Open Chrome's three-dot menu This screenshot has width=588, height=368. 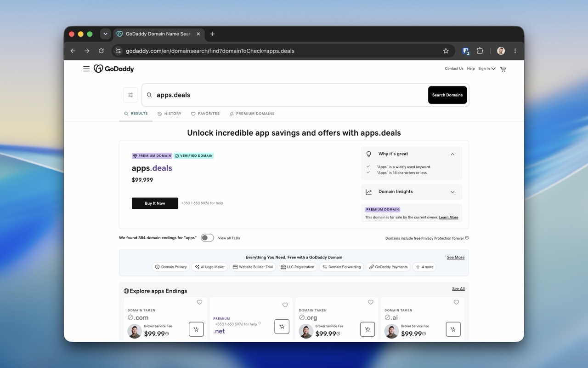point(515,51)
